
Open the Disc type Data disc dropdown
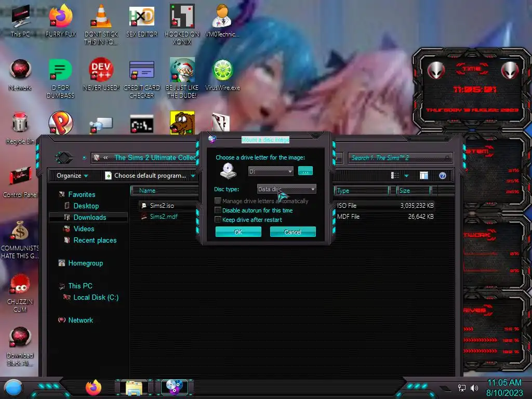pyautogui.click(x=286, y=189)
